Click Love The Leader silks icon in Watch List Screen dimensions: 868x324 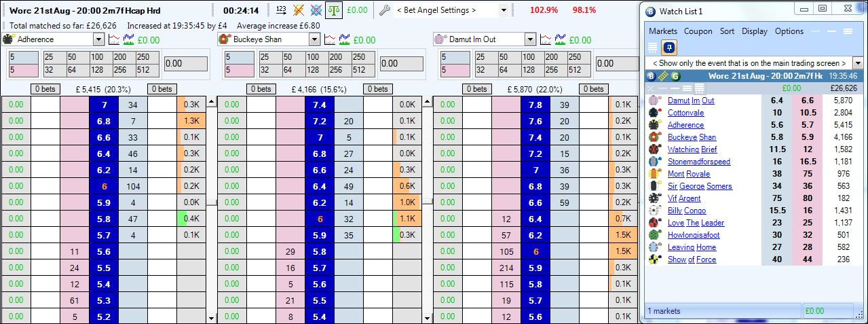tap(654, 223)
